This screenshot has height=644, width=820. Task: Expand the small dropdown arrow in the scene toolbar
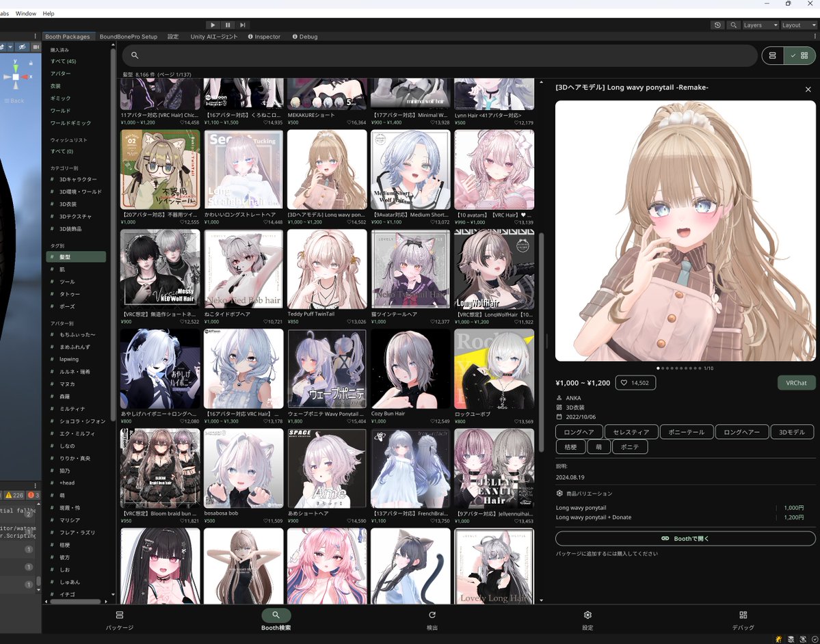[x=11, y=46]
